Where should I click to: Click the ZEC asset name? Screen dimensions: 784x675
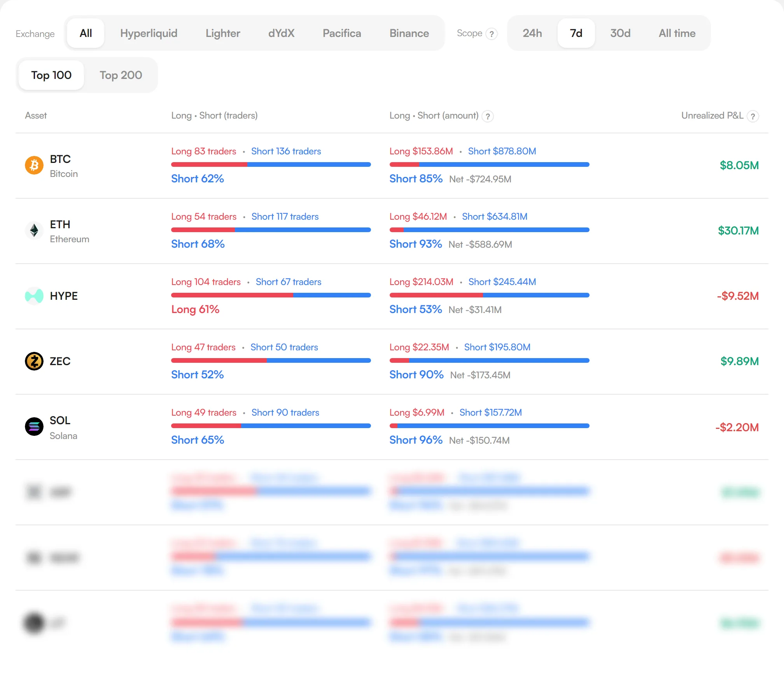click(60, 361)
